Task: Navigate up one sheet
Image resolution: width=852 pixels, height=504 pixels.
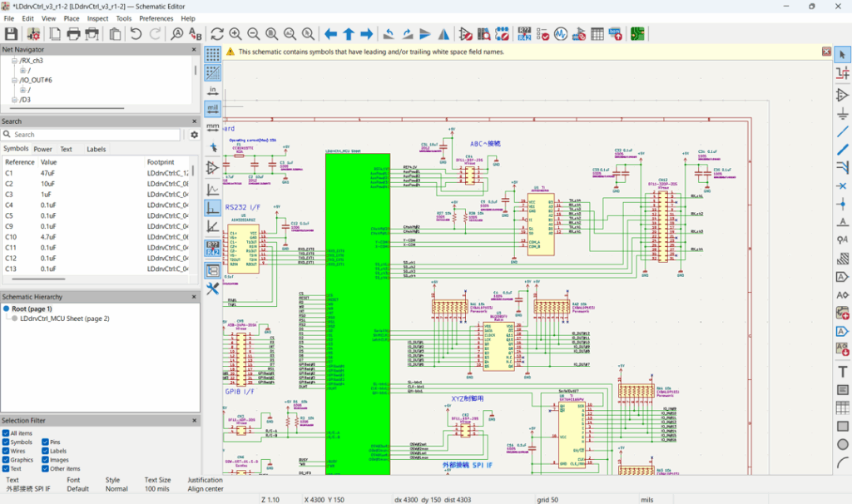Action: 349,33
